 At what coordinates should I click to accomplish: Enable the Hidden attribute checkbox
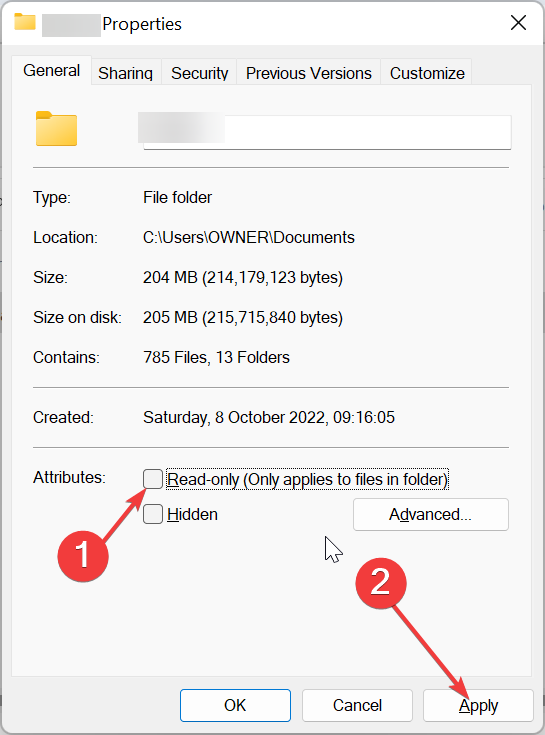pos(153,514)
